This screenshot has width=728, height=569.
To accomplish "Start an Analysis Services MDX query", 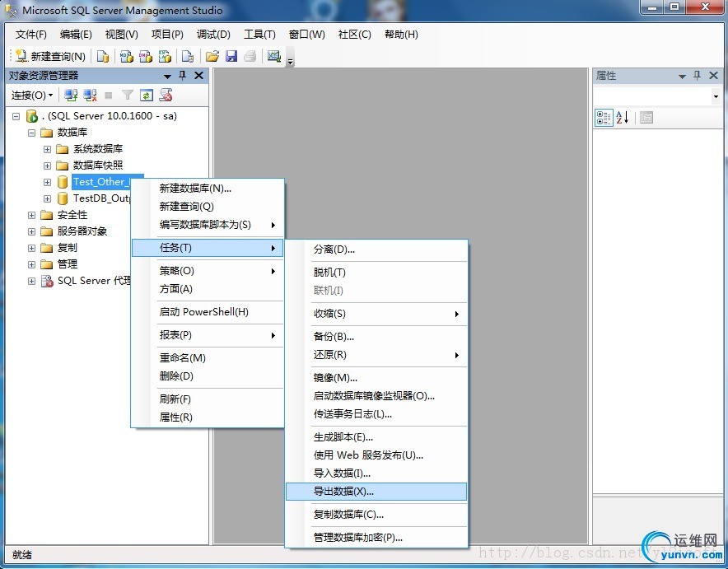I will [126, 57].
